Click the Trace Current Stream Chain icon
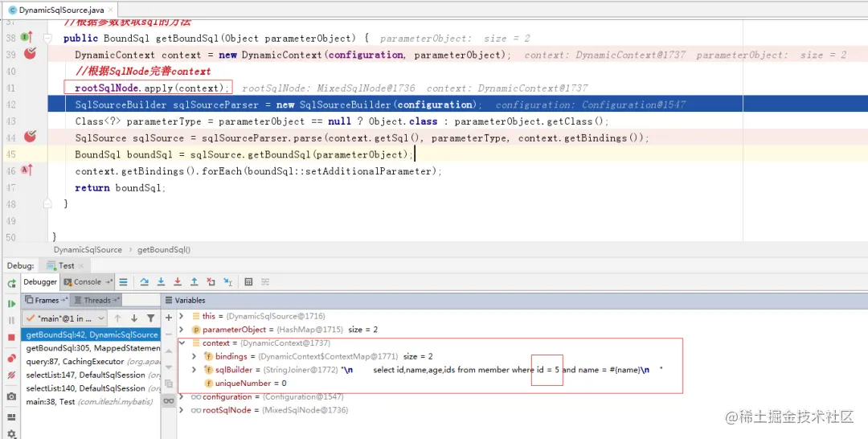868x439 pixels. 265,281
